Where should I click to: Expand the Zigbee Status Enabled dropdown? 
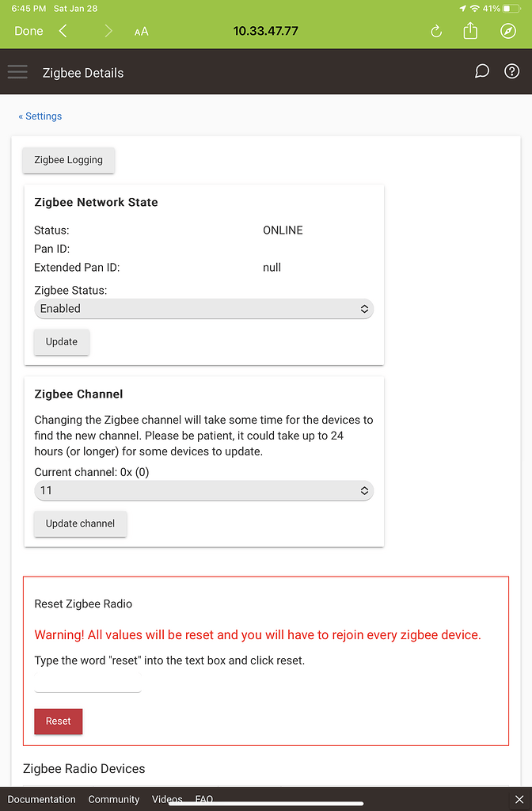(203, 309)
